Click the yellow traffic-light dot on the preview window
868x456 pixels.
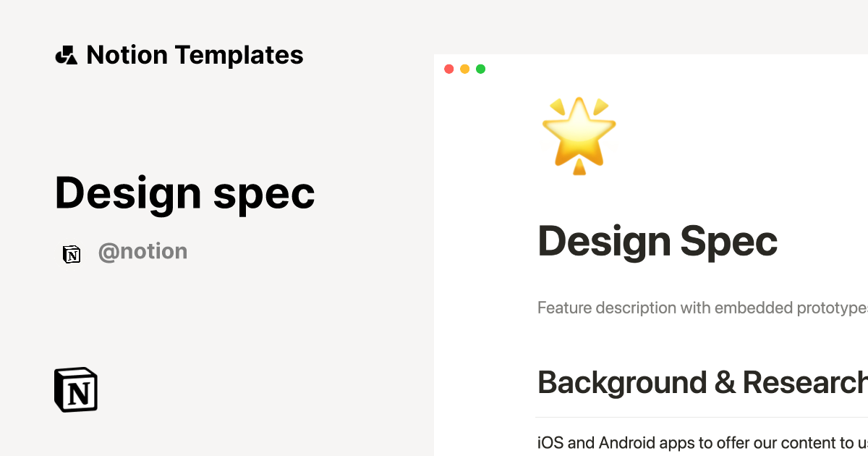tap(464, 68)
